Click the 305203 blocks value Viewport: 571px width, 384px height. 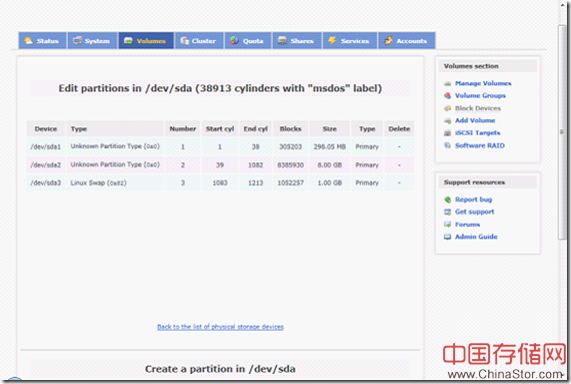tap(291, 146)
